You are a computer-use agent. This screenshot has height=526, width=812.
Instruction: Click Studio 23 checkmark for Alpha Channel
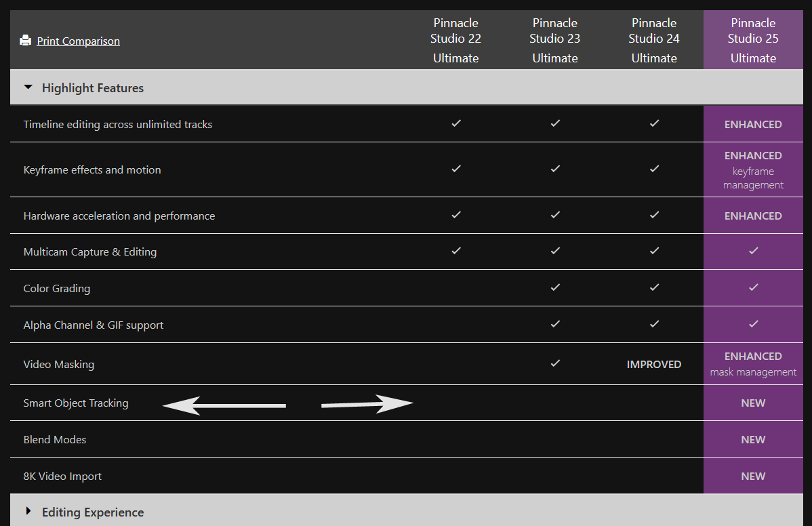click(555, 324)
